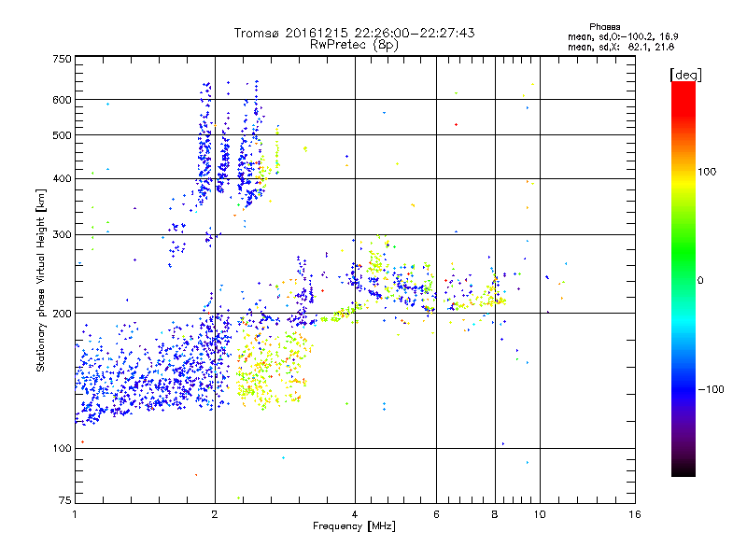Click y-axis tick label 500

(x=63, y=135)
